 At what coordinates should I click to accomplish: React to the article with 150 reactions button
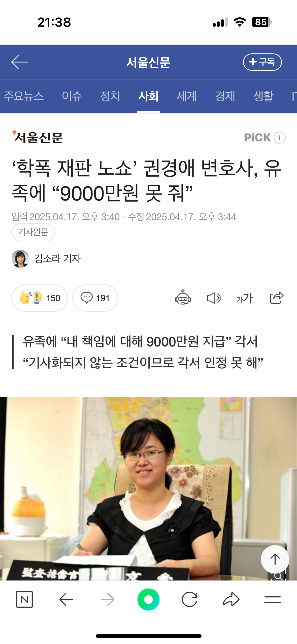coord(40,298)
